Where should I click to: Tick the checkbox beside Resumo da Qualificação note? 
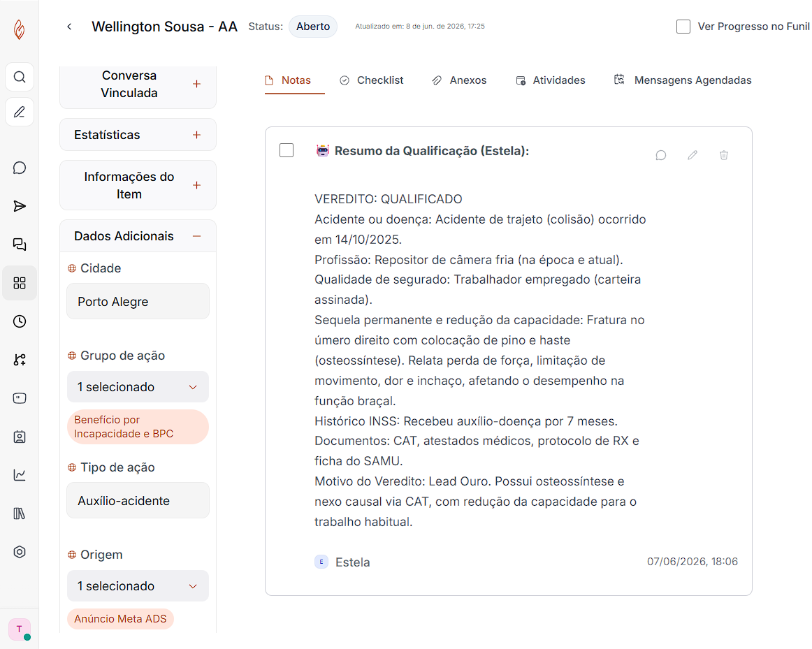(287, 150)
